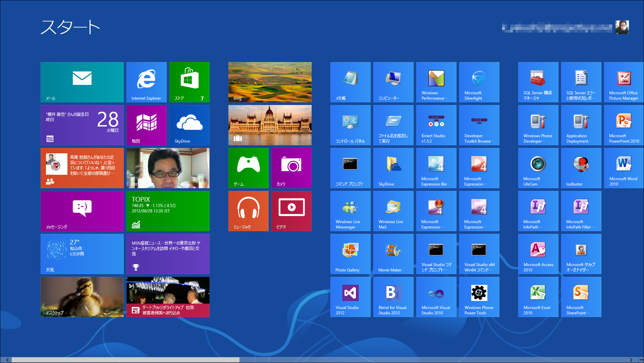
Task: Open Microsoft InfoPath Filler tile
Action: click(x=581, y=211)
